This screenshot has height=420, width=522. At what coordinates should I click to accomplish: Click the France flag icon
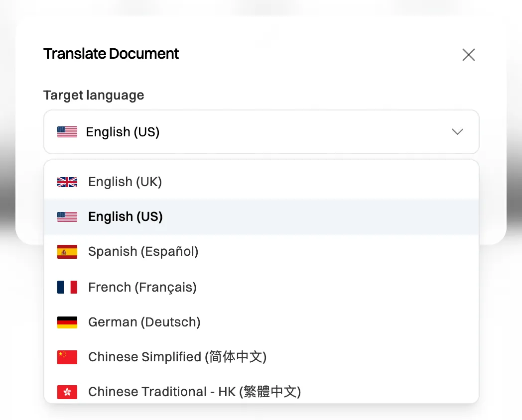(x=67, y=287)
